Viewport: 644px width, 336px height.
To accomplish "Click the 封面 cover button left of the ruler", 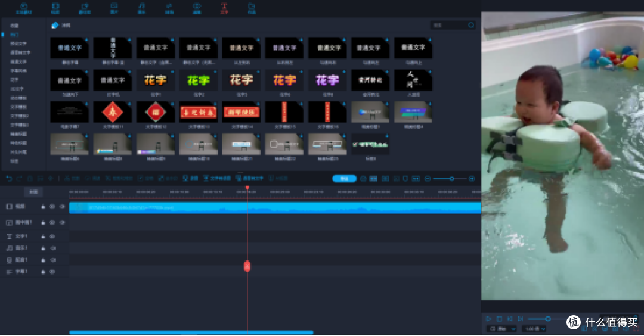I will coord(33,192).
